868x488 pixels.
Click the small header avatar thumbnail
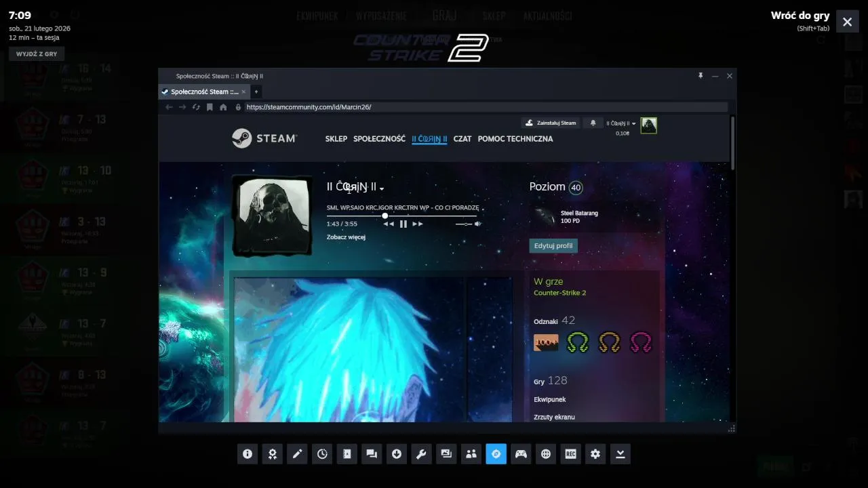648,125
